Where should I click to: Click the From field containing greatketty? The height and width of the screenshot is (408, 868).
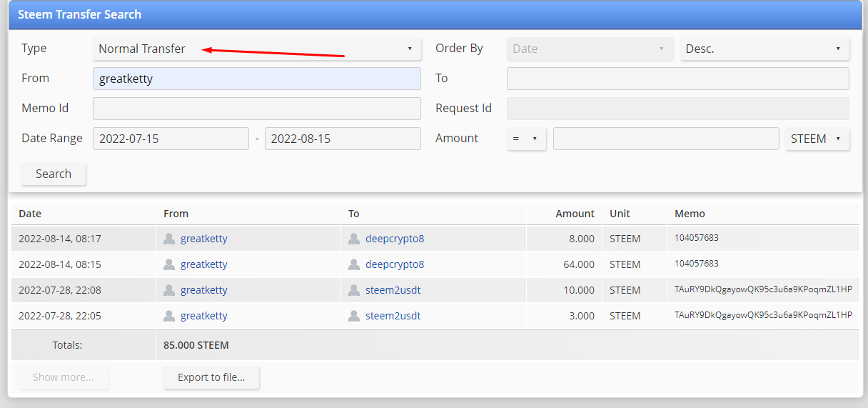[256, 79]
